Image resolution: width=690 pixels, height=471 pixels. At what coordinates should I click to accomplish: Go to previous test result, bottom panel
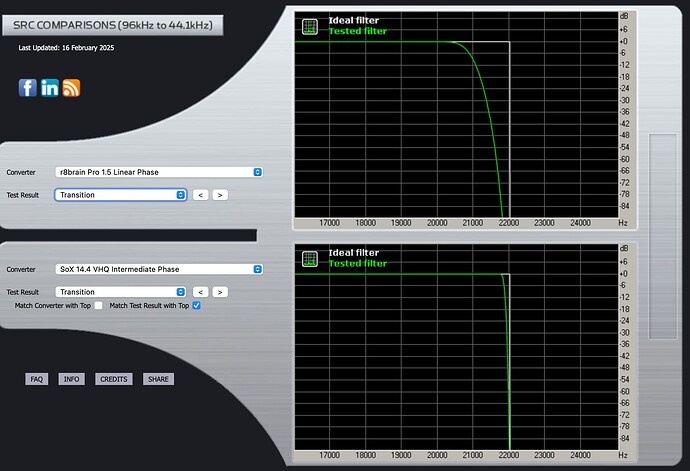[x=200, y=292]
